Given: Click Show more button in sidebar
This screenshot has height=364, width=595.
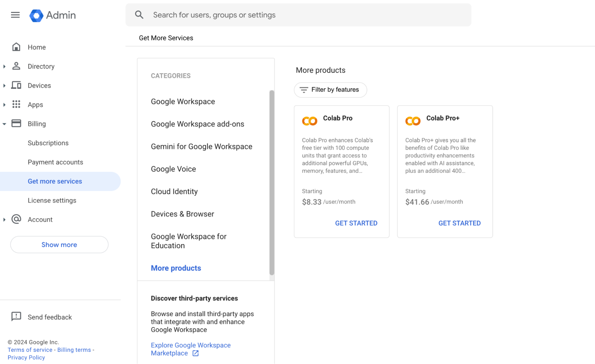Looking at the screenshot, I should point(59,244).
